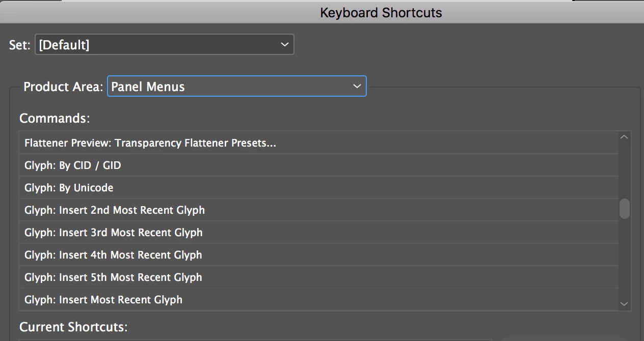The image size is (644, 341).
Task: Choose the Glyph: By Unicode command
Action: tap(69, 188)
